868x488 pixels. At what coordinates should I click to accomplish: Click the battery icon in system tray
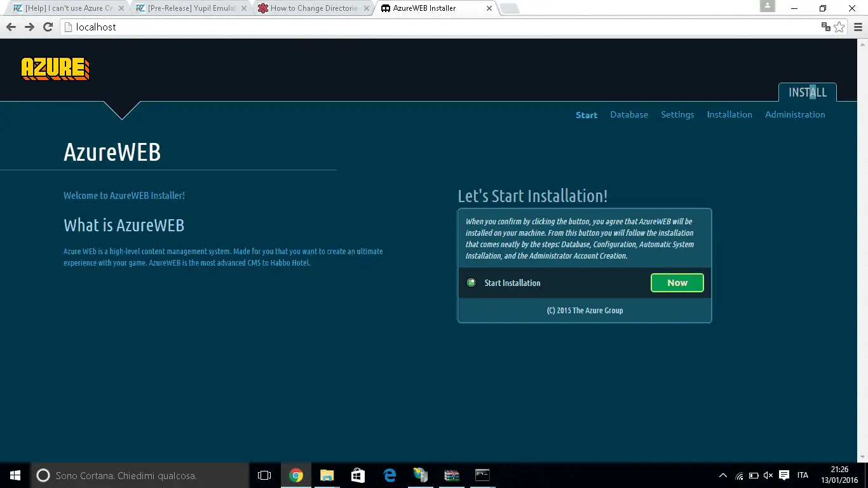pos(754,475)
